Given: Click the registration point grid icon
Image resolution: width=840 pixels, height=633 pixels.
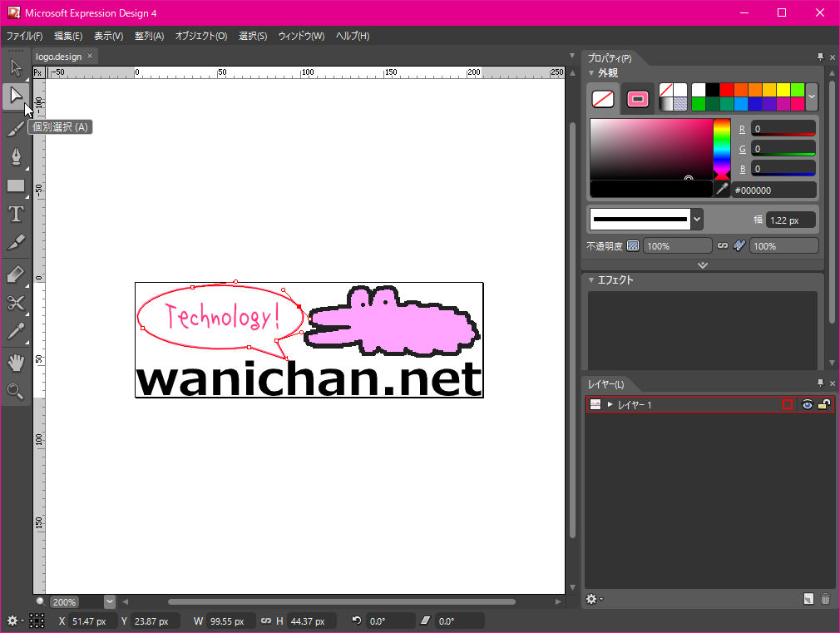Looking at the screenshot, I should coord(37,621).
